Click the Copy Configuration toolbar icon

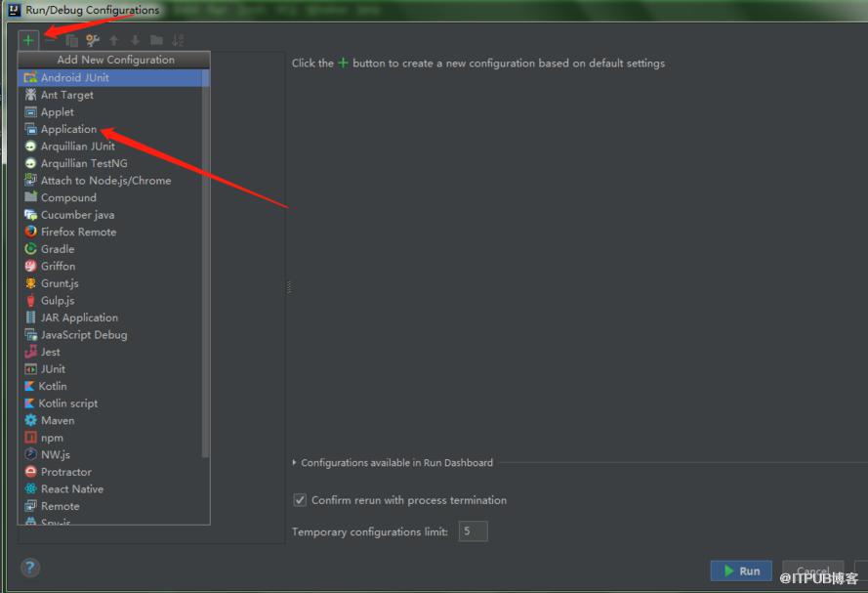71,40
